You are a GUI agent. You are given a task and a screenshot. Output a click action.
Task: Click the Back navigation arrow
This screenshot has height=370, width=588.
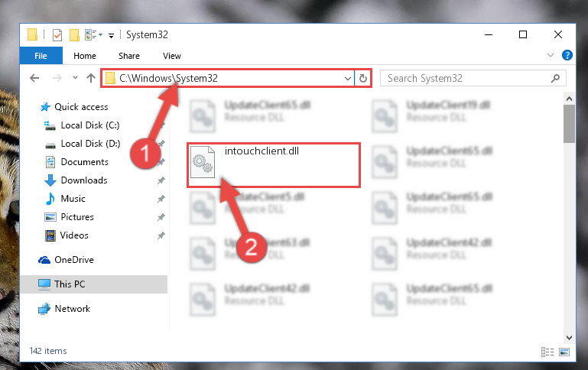34,78
